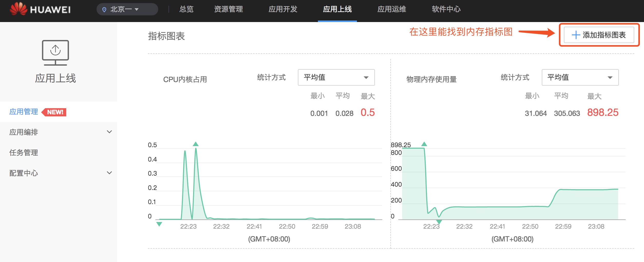Open 应用编排 in the sidebar
Image resolution: width=644 pixels, height=262 pixels.
[24, 132]
